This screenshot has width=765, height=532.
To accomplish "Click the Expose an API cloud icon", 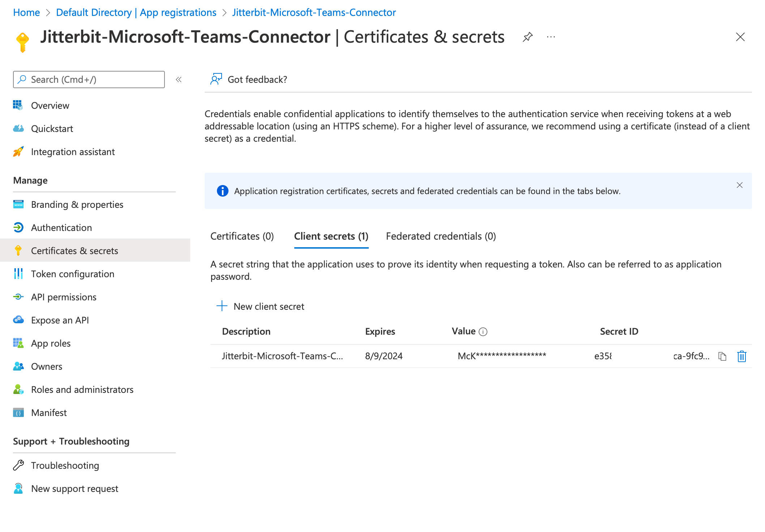I will tap(18, 320).
